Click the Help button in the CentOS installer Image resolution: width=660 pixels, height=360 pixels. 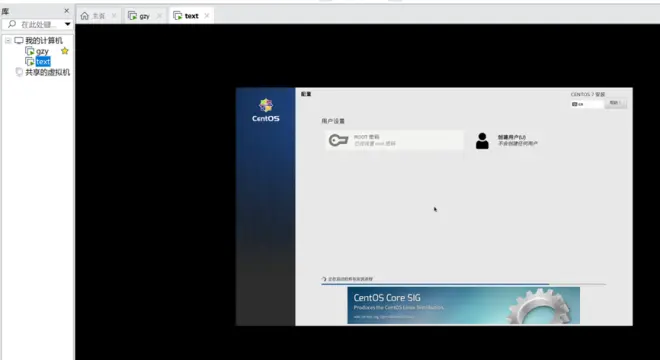615,103
